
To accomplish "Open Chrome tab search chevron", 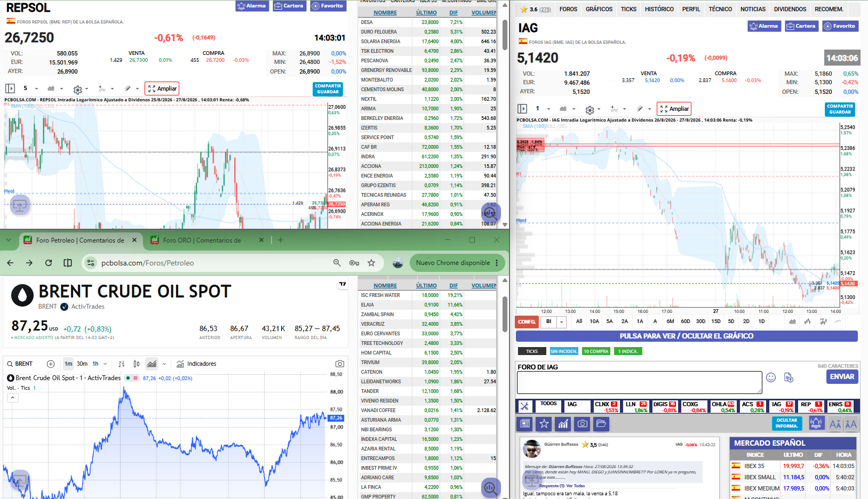I will [x=9, y=240].
